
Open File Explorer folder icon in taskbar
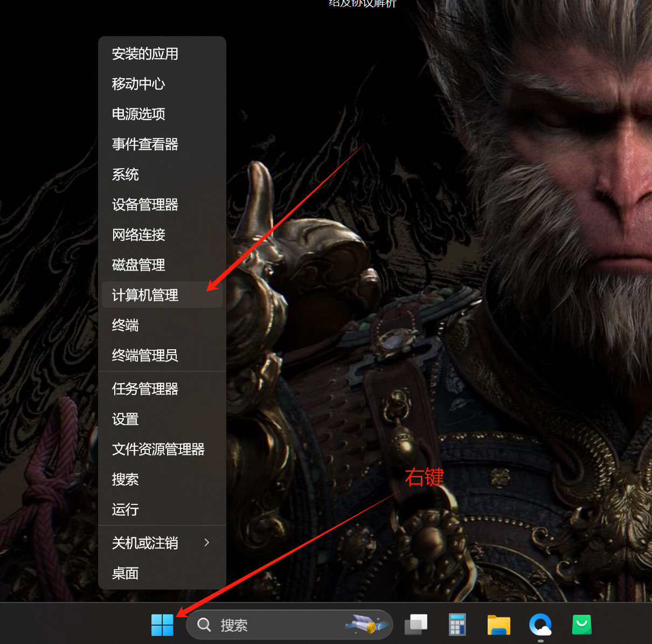click(x=498, y=625)
